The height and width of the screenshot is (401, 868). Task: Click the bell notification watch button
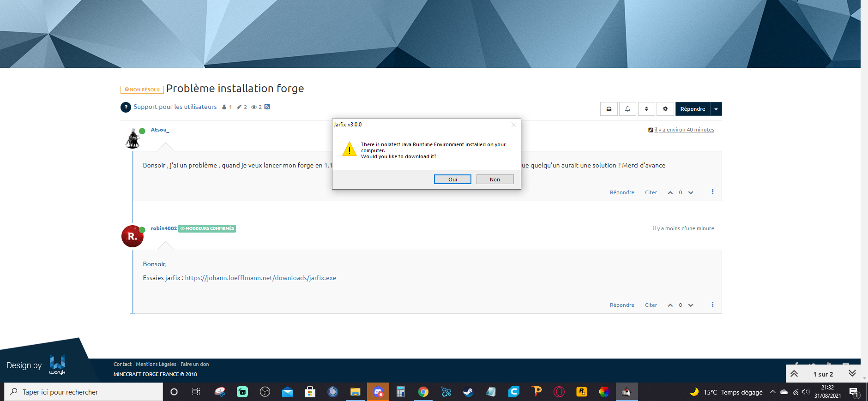tap(627, 109)
